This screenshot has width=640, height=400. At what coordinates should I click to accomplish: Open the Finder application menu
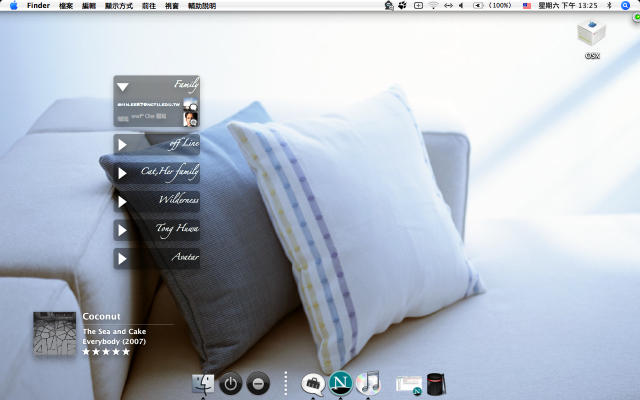(x=38, y=6)
